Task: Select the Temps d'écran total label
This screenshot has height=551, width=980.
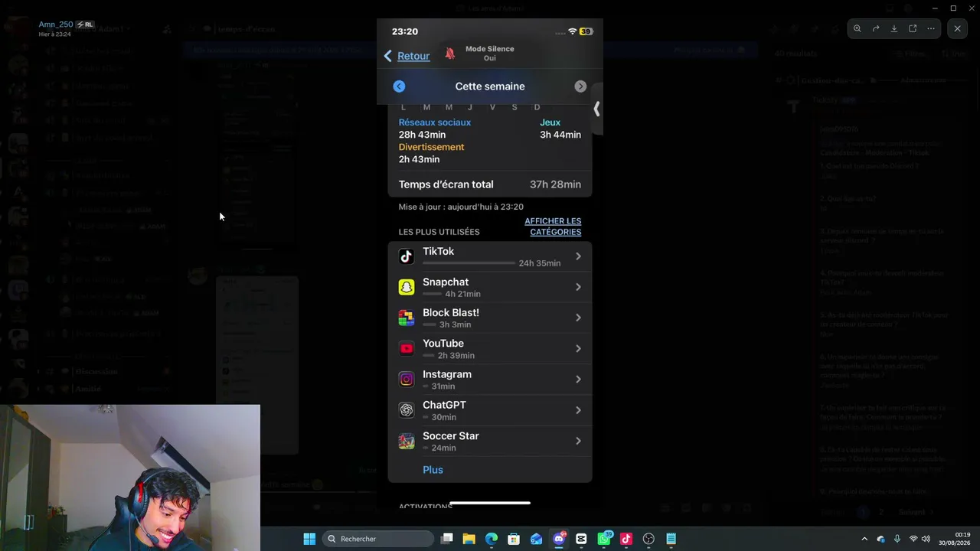Action: pos(446,184)
